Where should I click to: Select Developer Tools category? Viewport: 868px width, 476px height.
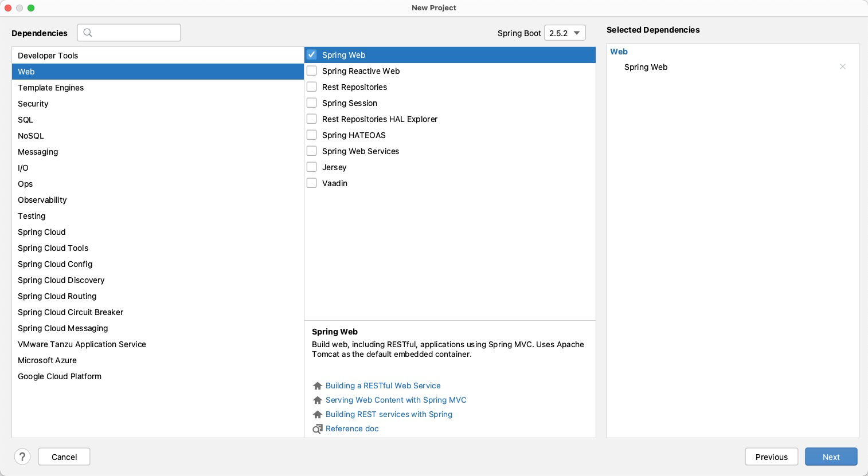point(158,56)
